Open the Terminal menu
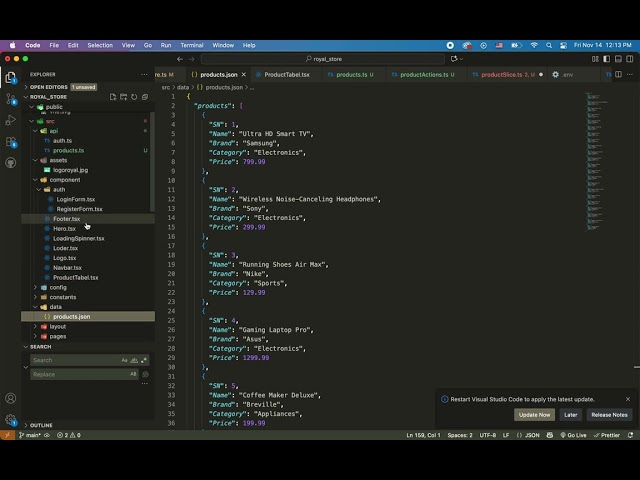 192,45
